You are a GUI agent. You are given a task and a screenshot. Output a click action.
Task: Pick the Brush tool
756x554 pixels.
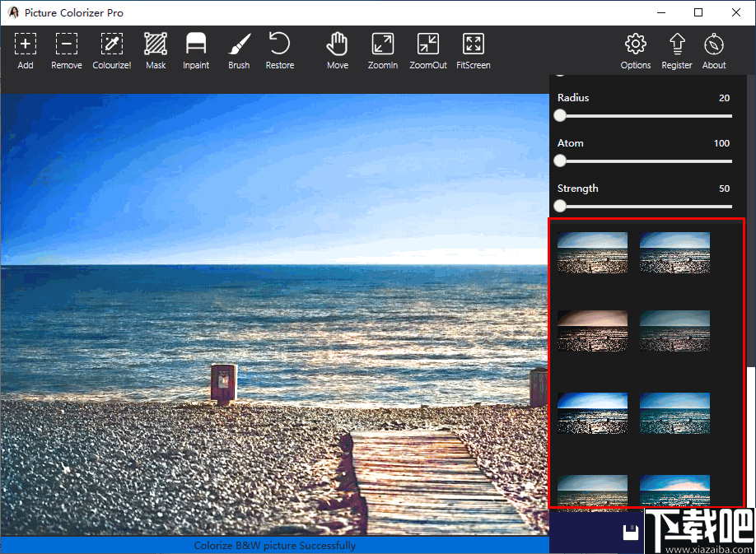(x=238, y=49)
